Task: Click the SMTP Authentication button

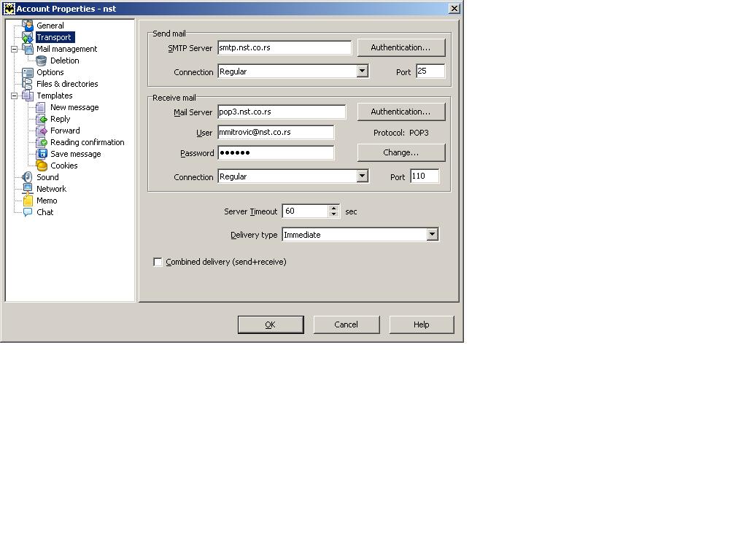Action: [400, 47]
